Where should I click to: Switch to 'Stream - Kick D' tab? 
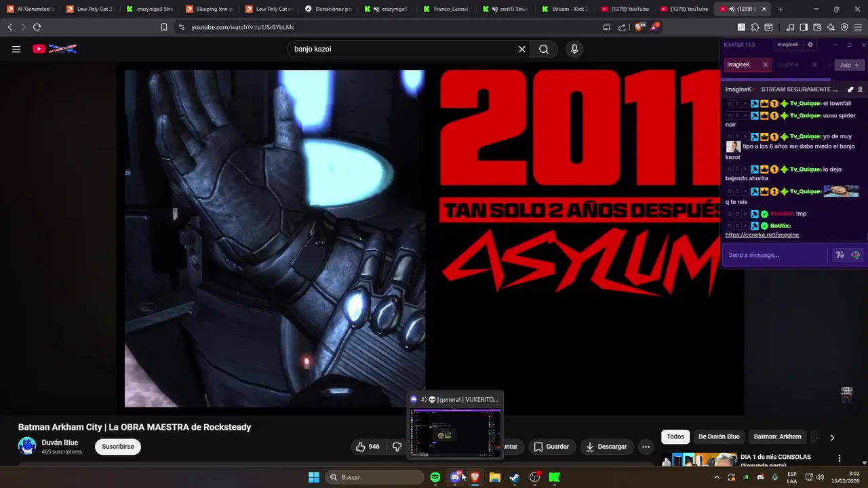click(x=567, y=9)
